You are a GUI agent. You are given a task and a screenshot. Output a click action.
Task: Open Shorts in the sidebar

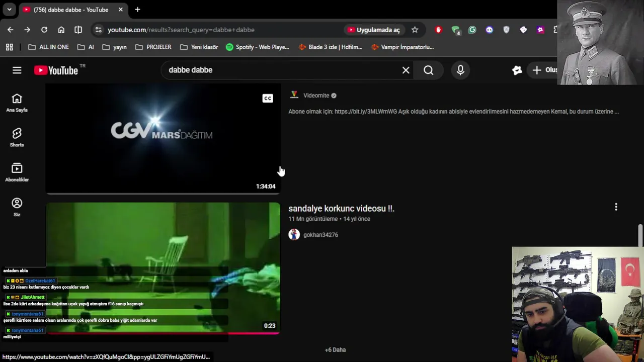click(x=17, y=138)
